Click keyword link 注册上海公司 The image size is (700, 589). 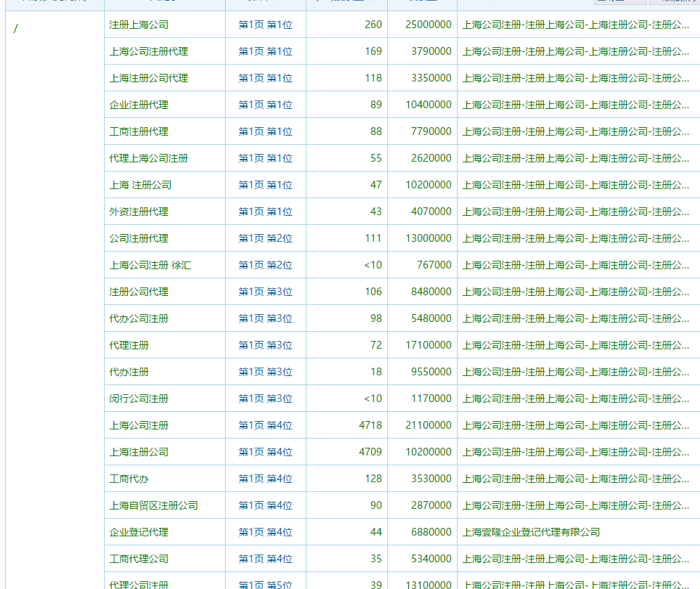138,25
